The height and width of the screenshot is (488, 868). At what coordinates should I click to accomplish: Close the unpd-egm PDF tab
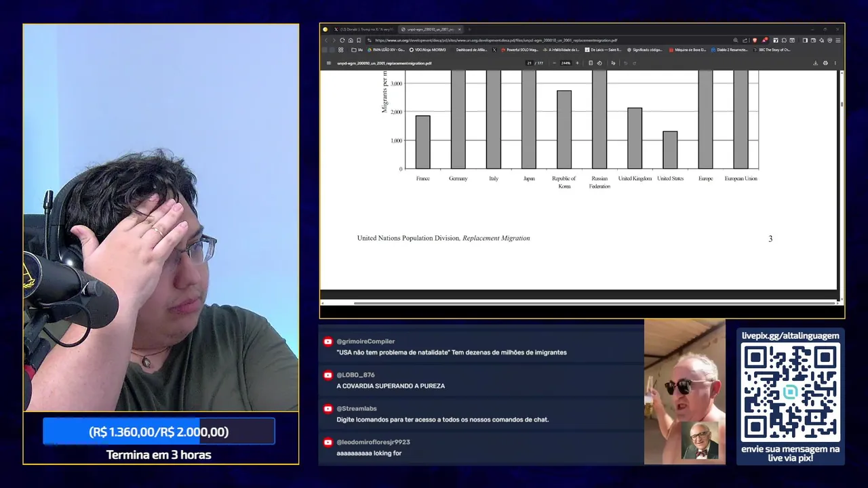tap(459, 29)
